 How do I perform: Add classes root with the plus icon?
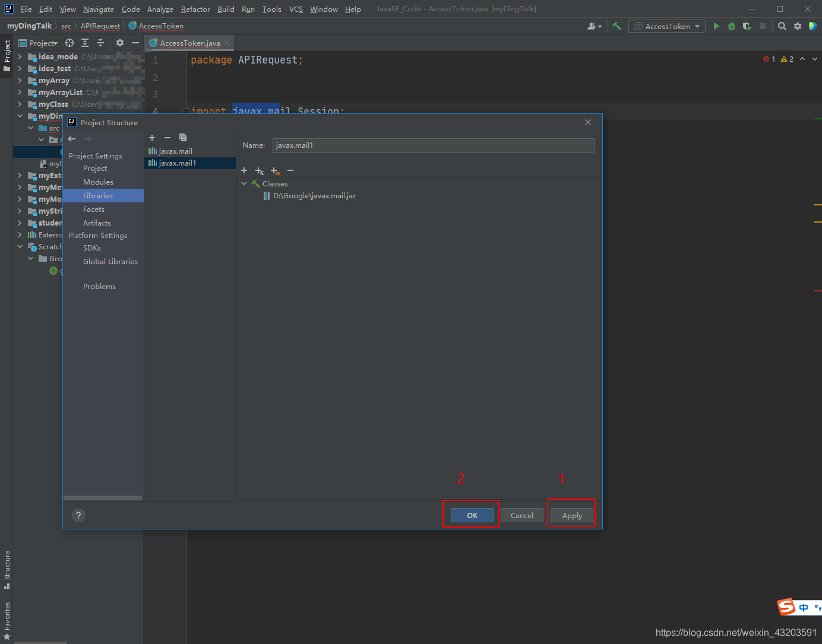[244, 170]
